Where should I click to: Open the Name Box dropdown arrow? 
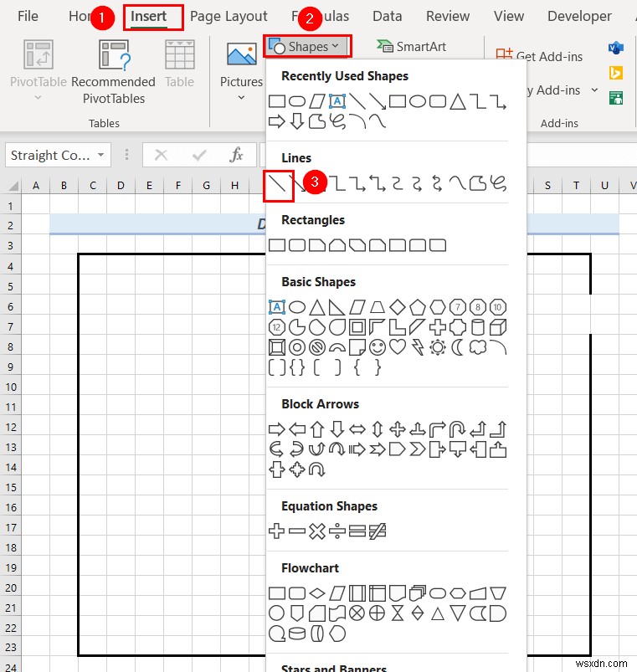(x=101, y=155)
